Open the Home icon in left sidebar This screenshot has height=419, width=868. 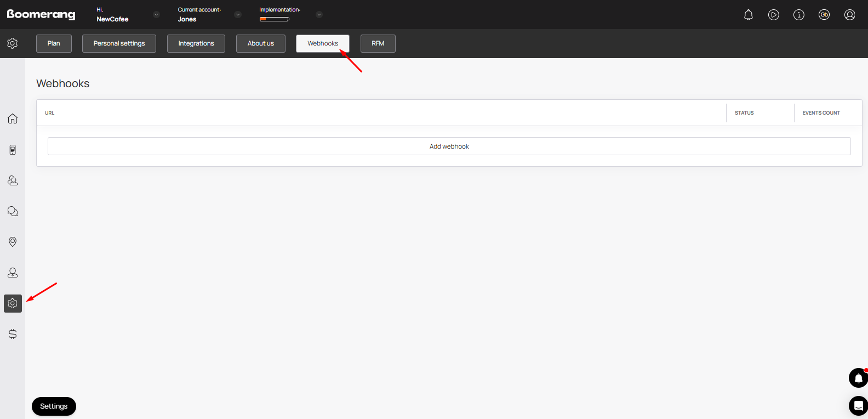coord(13,118)
